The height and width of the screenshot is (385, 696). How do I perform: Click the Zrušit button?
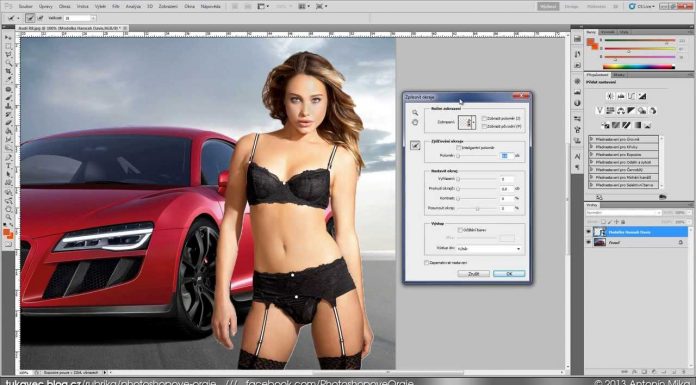[x=473, y=274]
